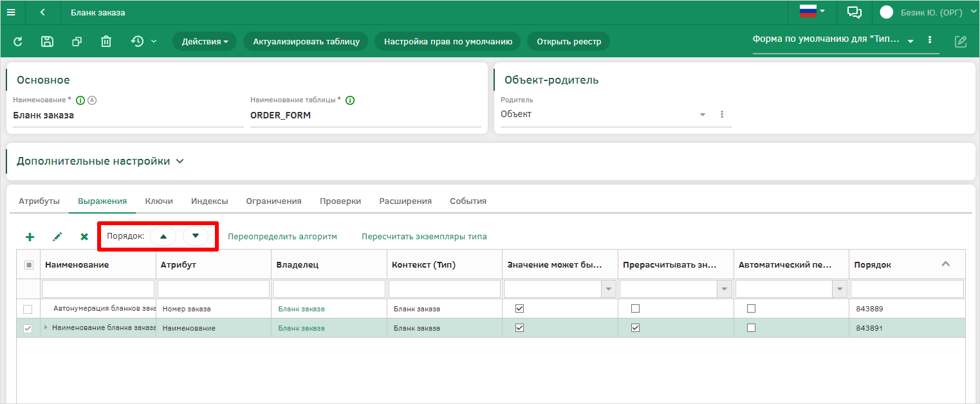Viewport: 980px width, 404px height.
Task: Switch to the События tab
Action: coord(468,201)
